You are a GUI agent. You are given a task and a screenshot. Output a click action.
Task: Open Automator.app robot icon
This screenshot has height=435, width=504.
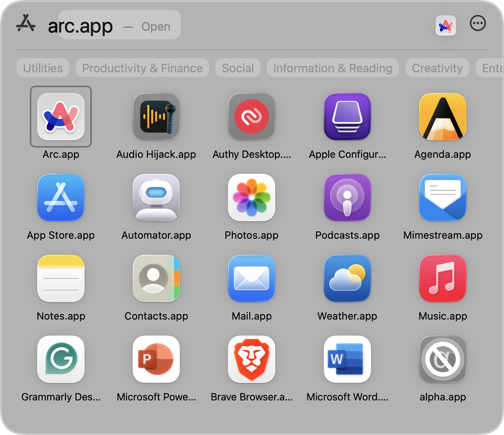click(156, 198)
